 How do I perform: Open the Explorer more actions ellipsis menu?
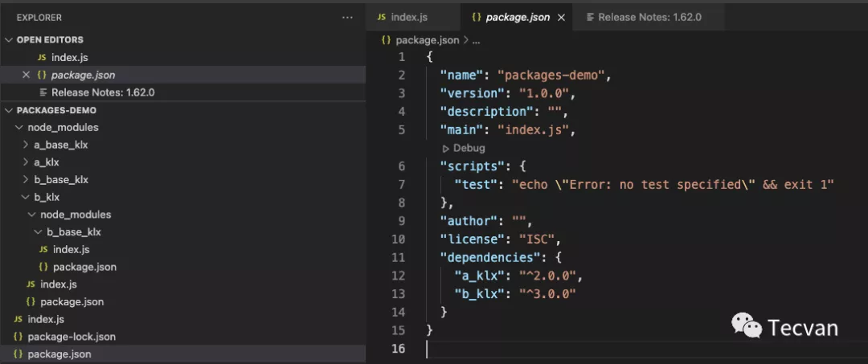pyautogui.click(x=347, y=17)
